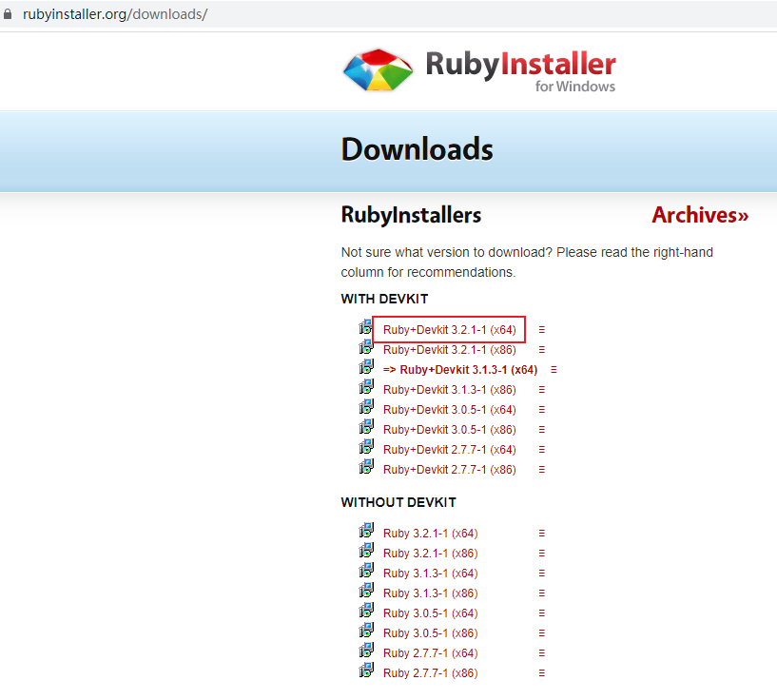777x700 pixels.
Task: Click the installer icon beside Ruby 3.1.3-1 (x64)
Action: (x=366, y=571)
